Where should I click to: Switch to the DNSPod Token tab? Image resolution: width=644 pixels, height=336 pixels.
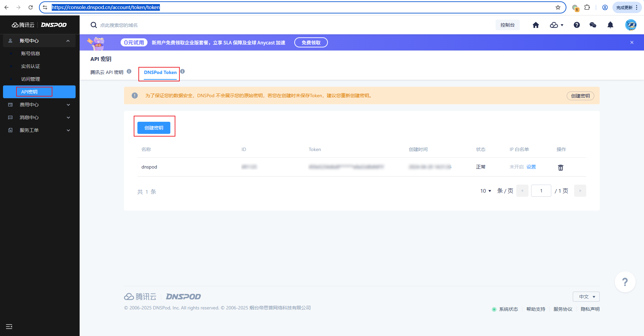(160, 72)
